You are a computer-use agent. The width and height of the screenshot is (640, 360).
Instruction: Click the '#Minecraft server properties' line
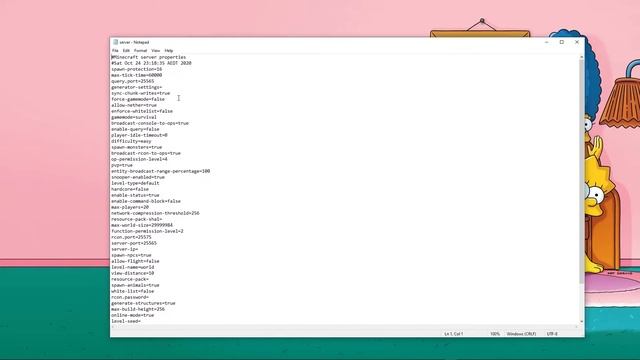(x=149, y=57)
